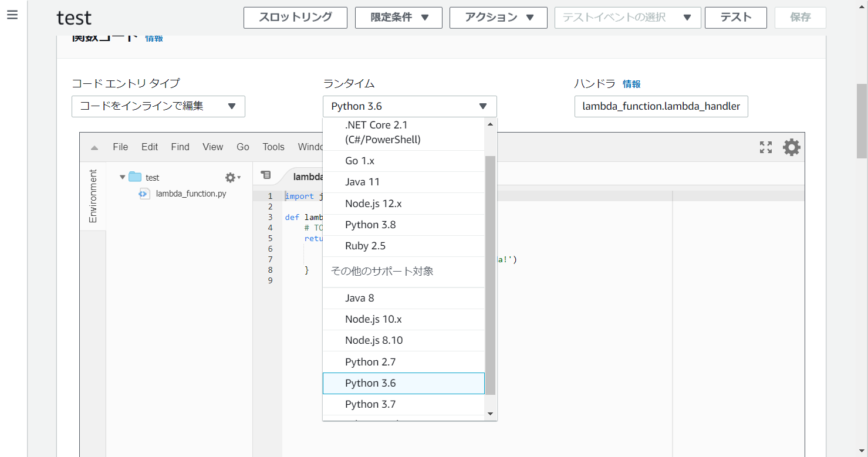Click the tab list icon beside editor tabs
This screenshot has width=868, height=457.
point(266,175)
